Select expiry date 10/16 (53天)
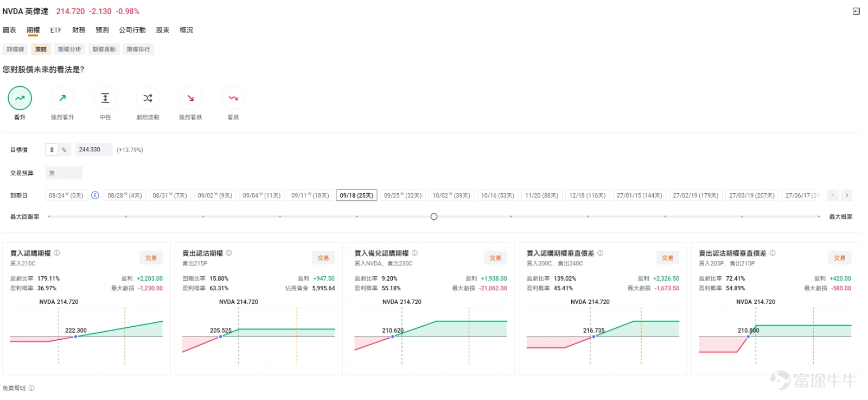The width and height of the screenshot is (868, 400). click(497, 195)
